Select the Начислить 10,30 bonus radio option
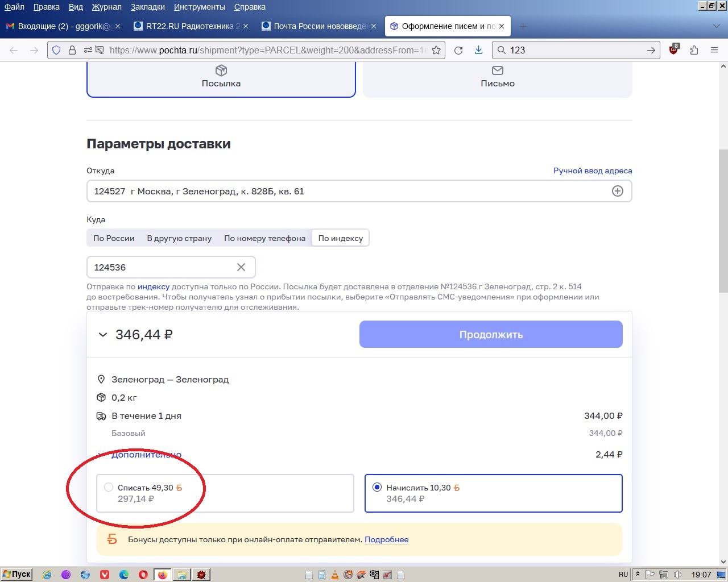This screenshot has width=728, height=582. tap(377, 487)
